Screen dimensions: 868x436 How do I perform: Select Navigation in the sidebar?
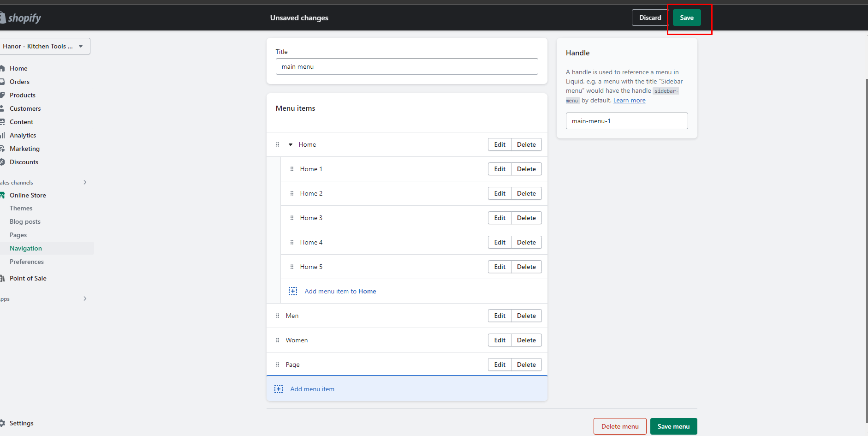pos(26,248)
